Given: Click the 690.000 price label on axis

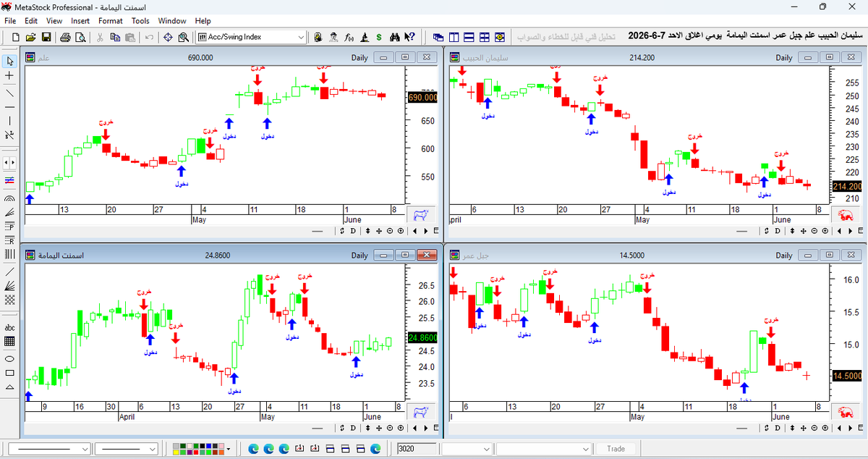Looking at the screenshot, I should tap(423, 97).
